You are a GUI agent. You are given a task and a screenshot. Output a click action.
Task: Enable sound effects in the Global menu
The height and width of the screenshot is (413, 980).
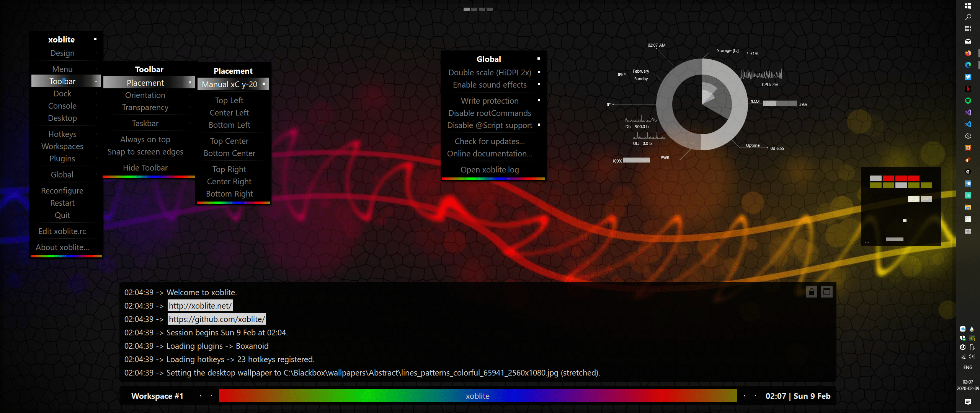point(490,85)
